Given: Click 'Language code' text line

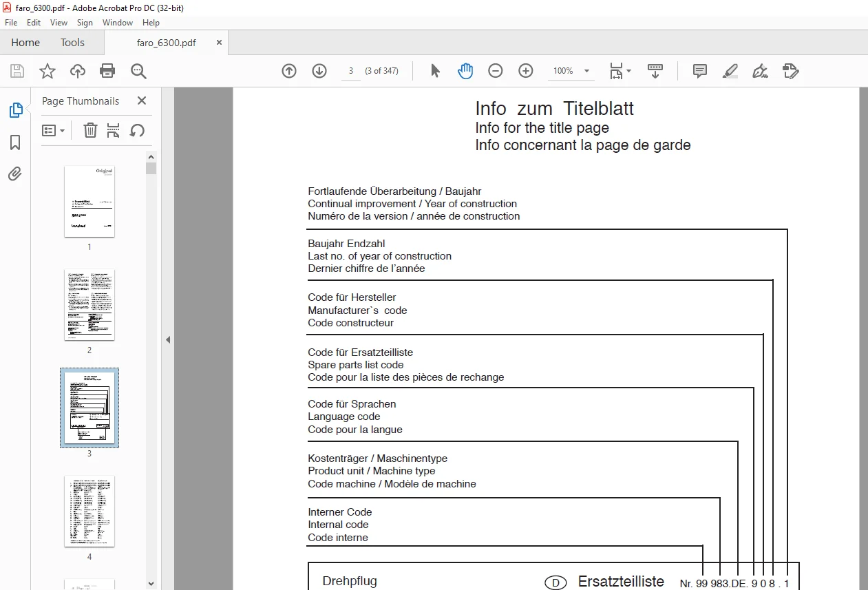Looking at the screenshot, I should 343,417.
